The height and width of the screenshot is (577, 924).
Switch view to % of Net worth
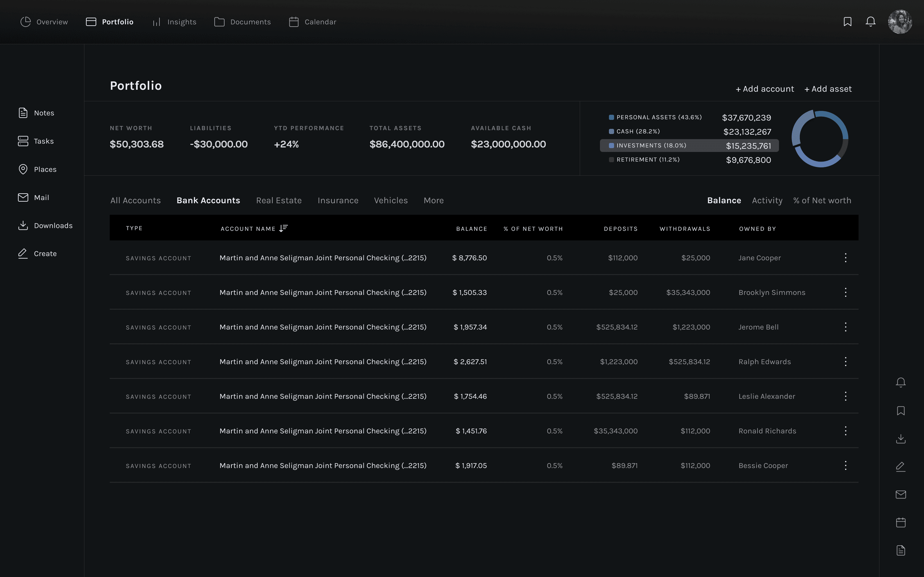point(822,200)
